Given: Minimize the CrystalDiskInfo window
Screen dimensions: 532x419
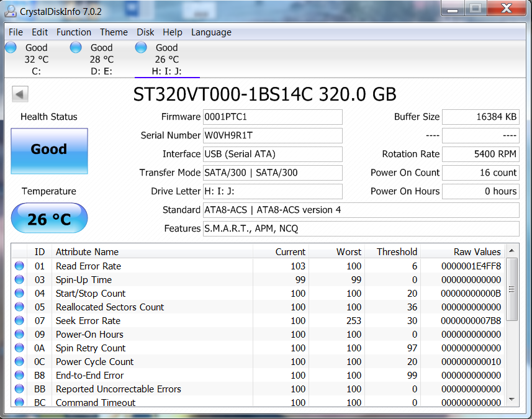Looking at the screenshot, I should pos(453,9).
